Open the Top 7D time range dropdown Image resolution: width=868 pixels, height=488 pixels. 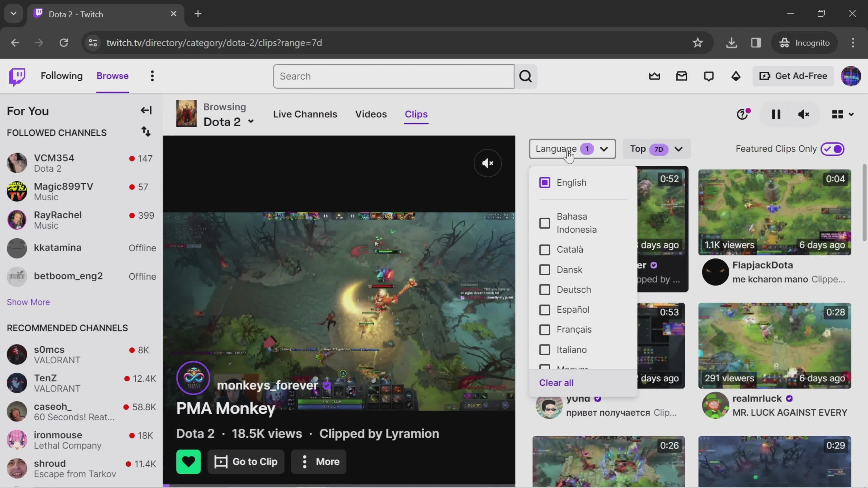click(x=656, y=149)
